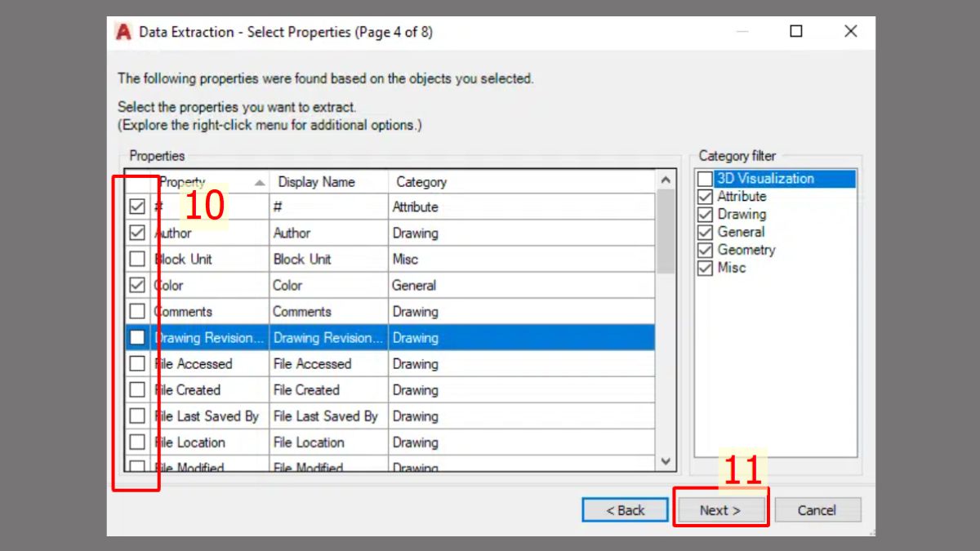Disable the Geometry category filter
980x551 pixels.
(x=704, y=250)
